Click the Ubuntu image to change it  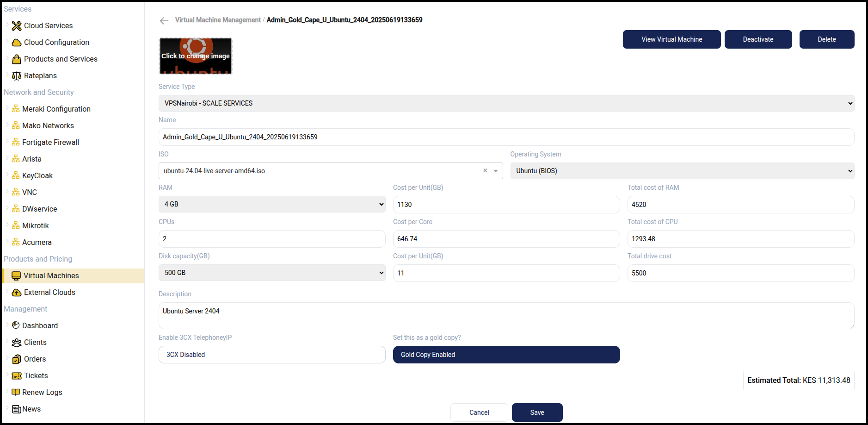point(196,56)
